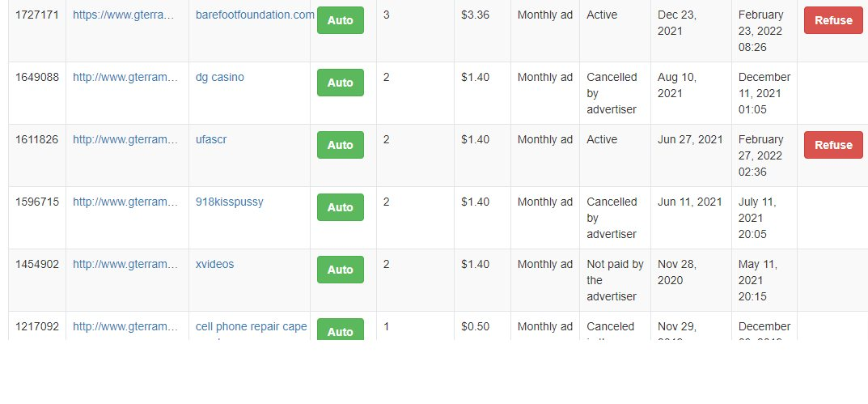Open page URL for ad 1611826
Image resolution: width=868 pixels, height=404 pixels.
point(125,139)
